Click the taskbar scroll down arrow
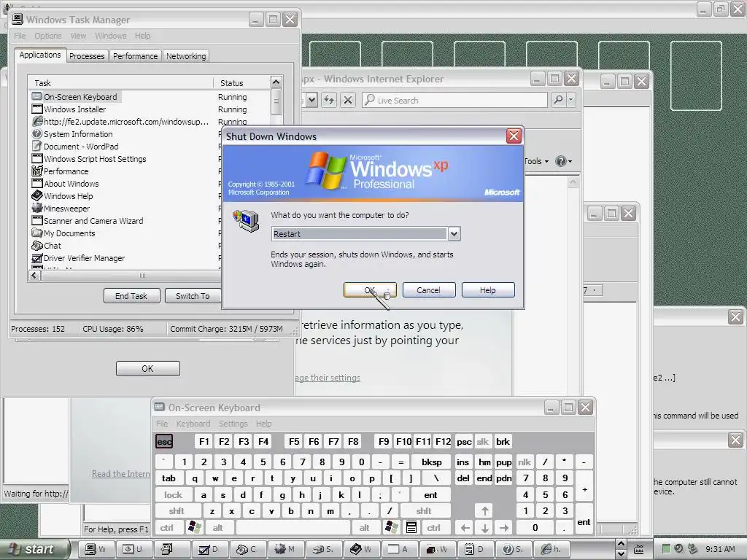 coord(621,554)
